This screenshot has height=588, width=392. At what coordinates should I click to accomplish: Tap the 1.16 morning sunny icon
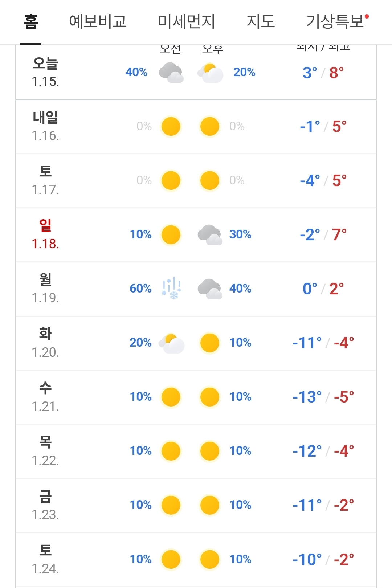[171, 126]
